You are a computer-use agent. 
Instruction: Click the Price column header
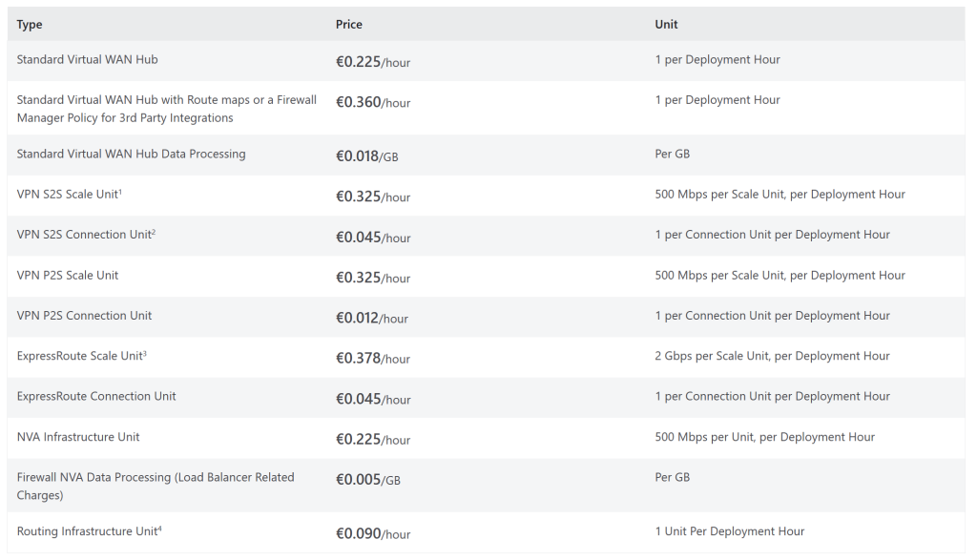click(349, 24)
